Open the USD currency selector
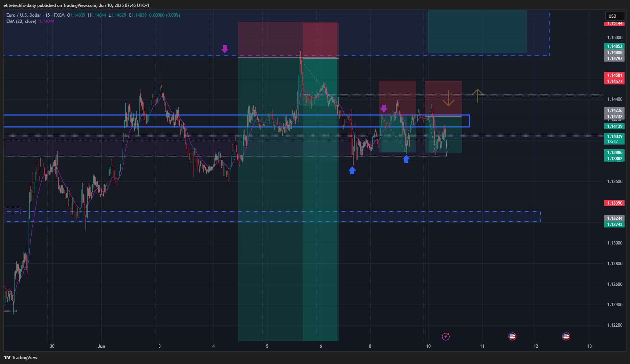 coord(615,16)
